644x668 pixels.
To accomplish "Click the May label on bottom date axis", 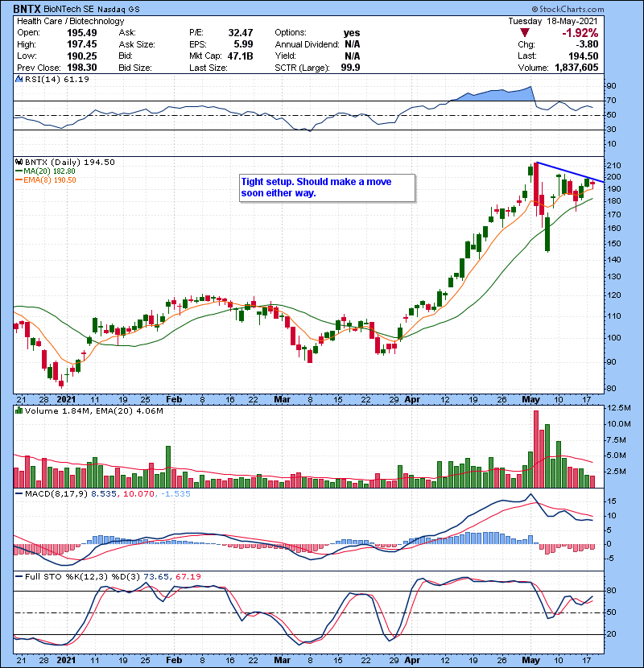I will tap(530, 660).
